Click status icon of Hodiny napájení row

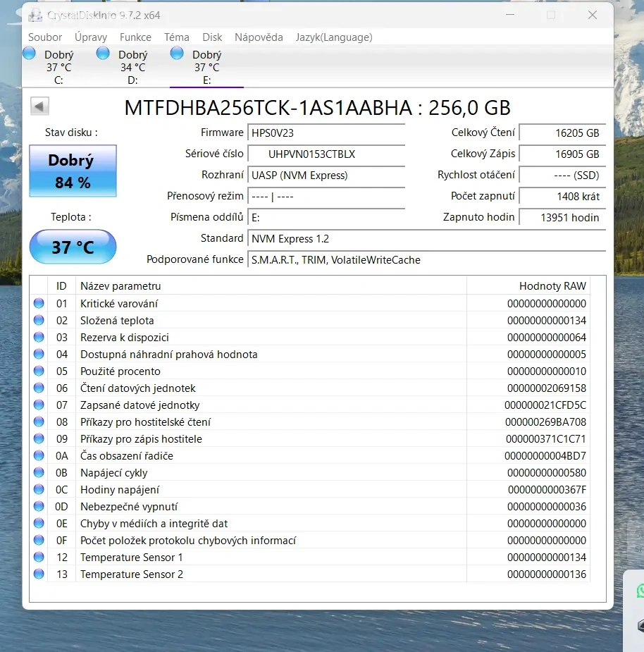click(x=39, y=489)
